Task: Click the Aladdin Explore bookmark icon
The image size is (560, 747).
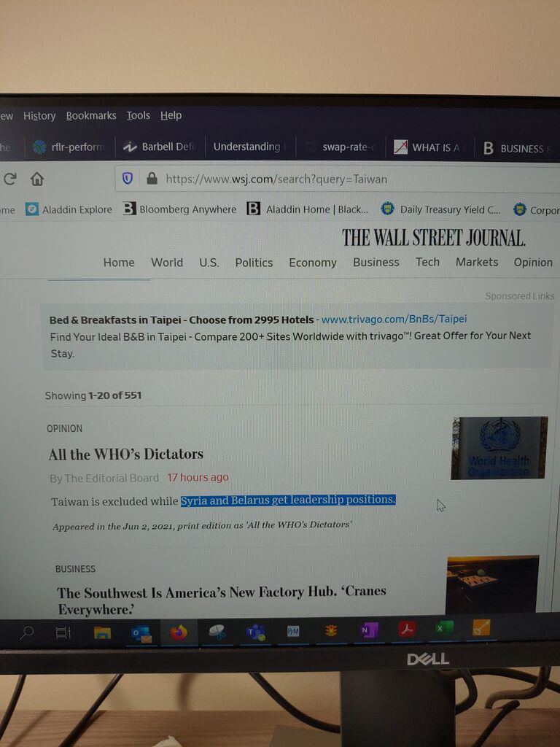Action: (x=32, y=209)
